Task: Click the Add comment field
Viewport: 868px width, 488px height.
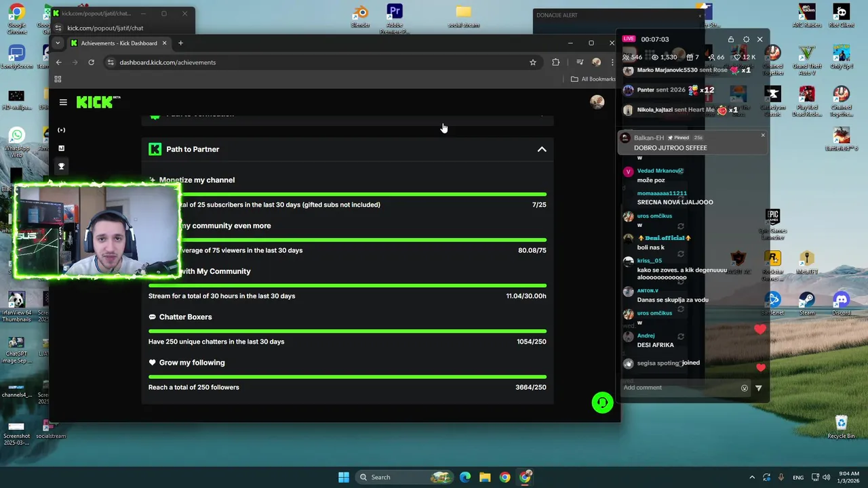Action: point(679,388)
